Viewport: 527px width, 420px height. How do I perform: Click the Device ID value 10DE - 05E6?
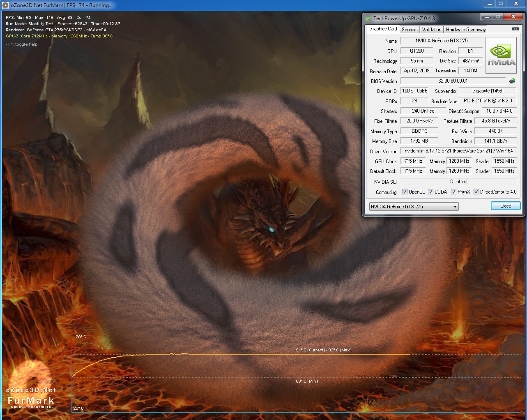coord(415,91)
